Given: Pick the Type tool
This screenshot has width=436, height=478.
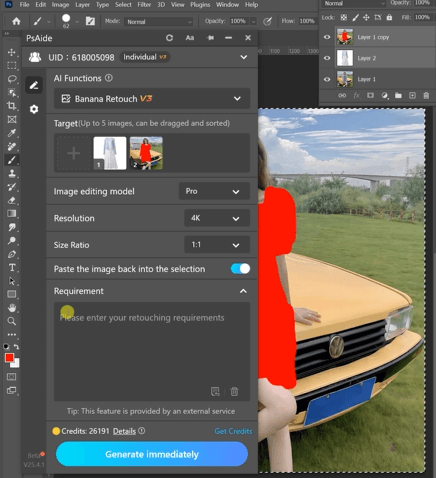Looking at the screenshot, I should pos(12,267).
